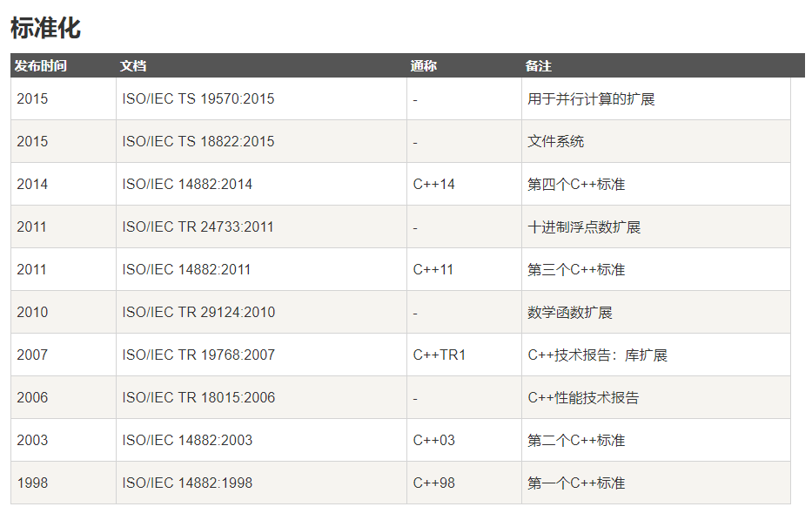Select the 文件系统 remark cell
This screenshot has height=527, width=812.
click(x=555, y=142)
